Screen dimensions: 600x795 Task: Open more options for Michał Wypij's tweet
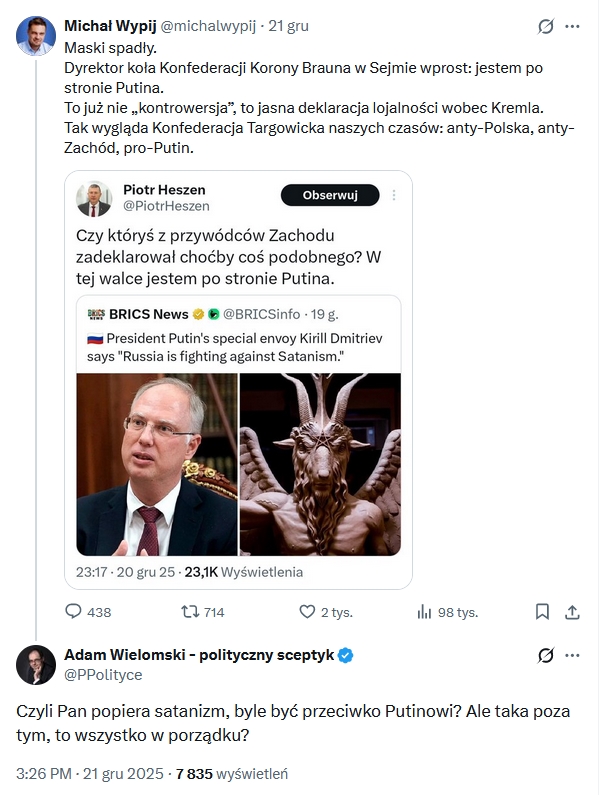point(573,27)
